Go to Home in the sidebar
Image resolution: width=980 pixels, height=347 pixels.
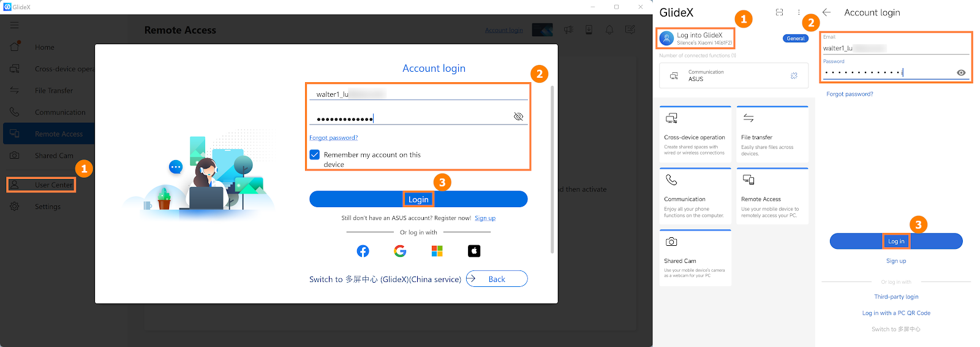click(44, 47)
